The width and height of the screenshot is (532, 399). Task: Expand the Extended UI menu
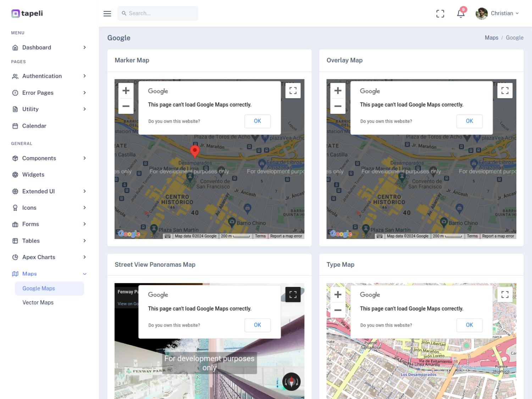coord(49,191)
